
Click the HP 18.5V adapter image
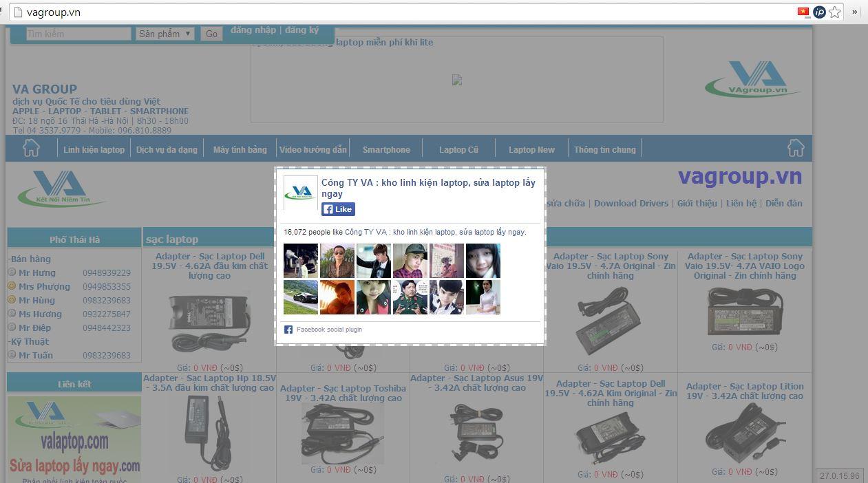tap(209, 432)
